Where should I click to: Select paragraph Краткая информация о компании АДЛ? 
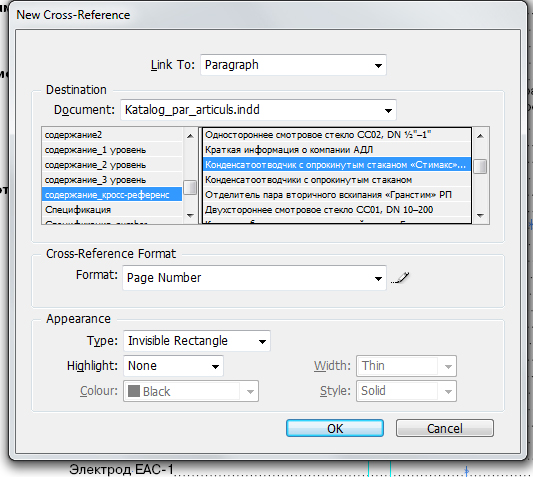(x=337, y=150)
